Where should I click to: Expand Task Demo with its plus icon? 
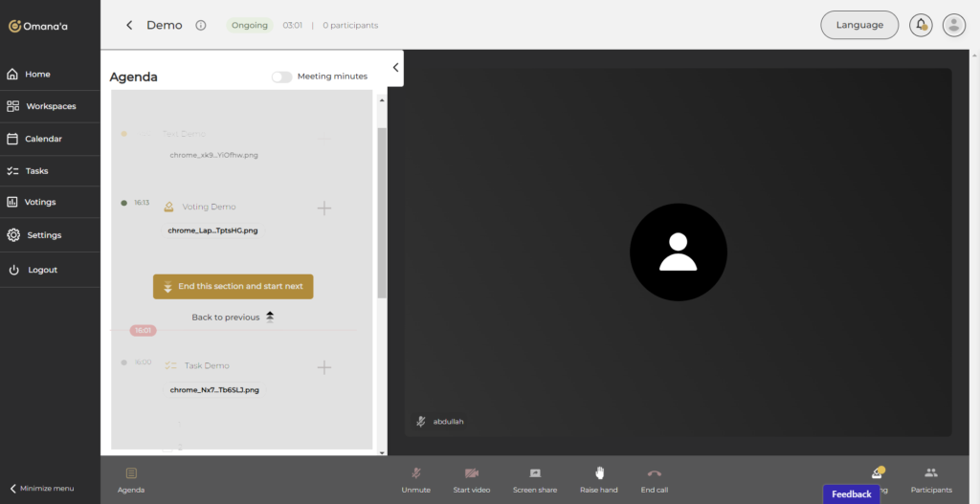[x=324, y=367]
